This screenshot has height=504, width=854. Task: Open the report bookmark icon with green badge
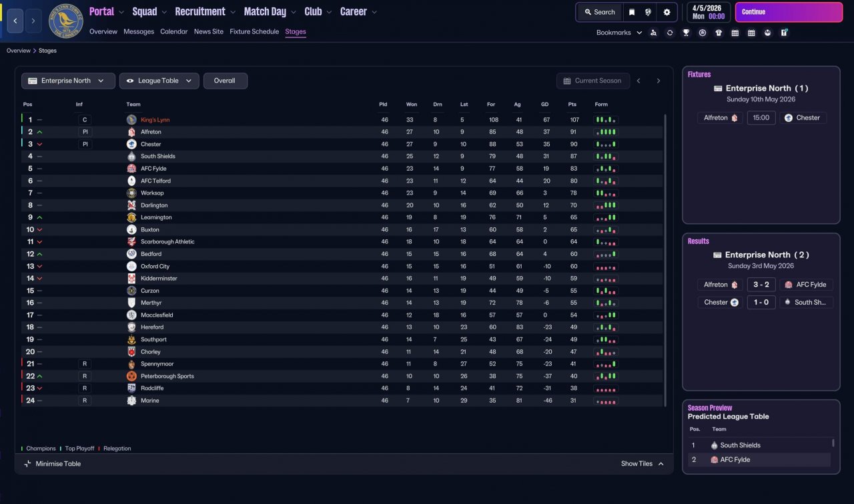(785, 33)
